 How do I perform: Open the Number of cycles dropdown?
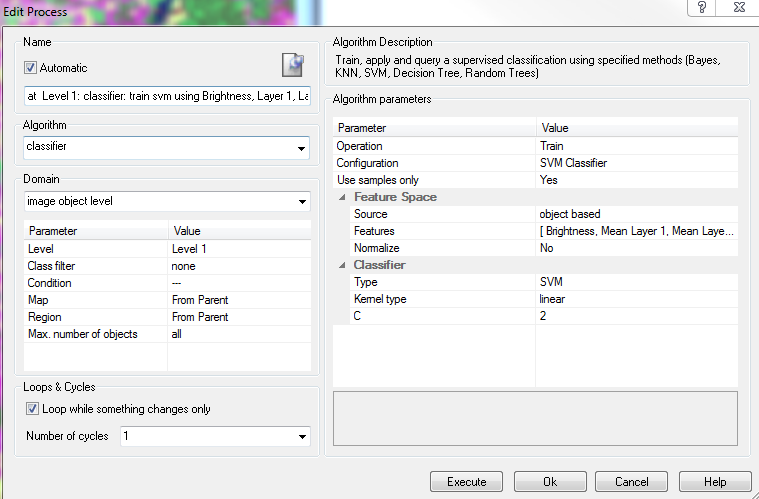(302, 436)
